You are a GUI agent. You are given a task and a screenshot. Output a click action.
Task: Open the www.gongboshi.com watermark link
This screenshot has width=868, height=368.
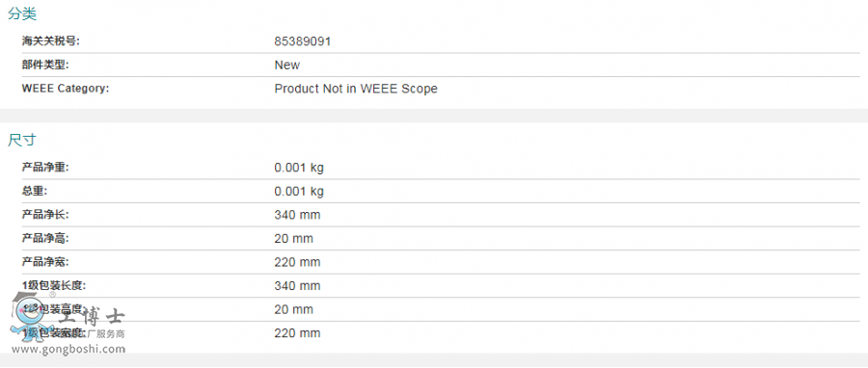point(68,349)
